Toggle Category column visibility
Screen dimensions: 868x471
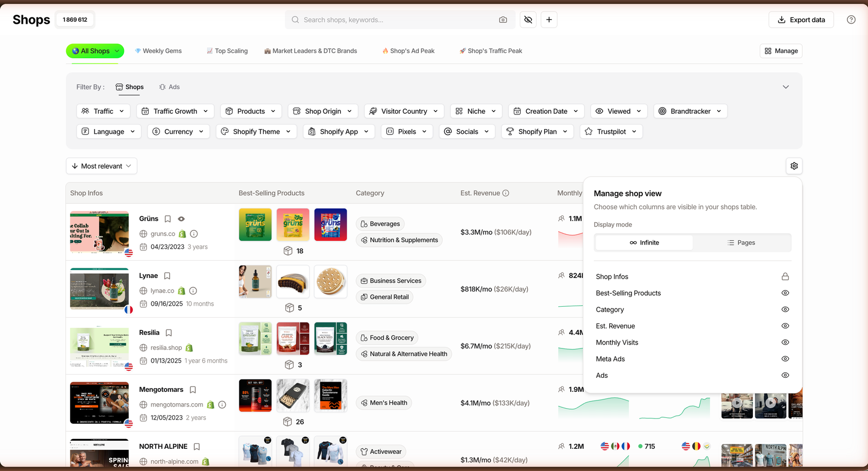[785, 309]
